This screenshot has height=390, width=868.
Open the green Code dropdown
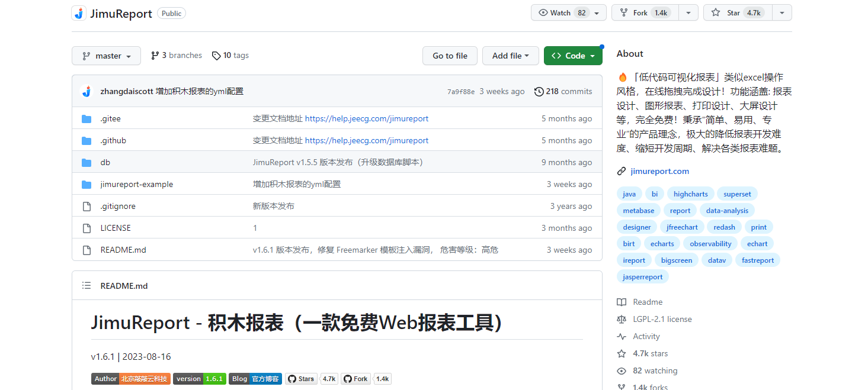click(573, 56)
